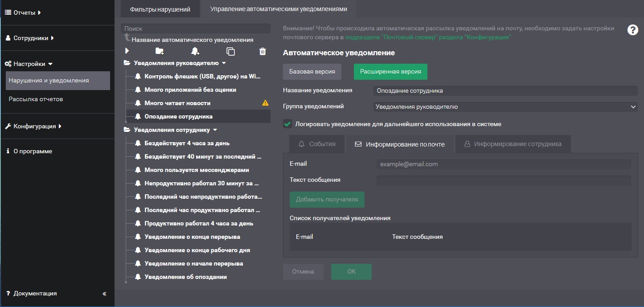Toggle the notification logging checkbox

pyautogui.click(x=288, y=124)
